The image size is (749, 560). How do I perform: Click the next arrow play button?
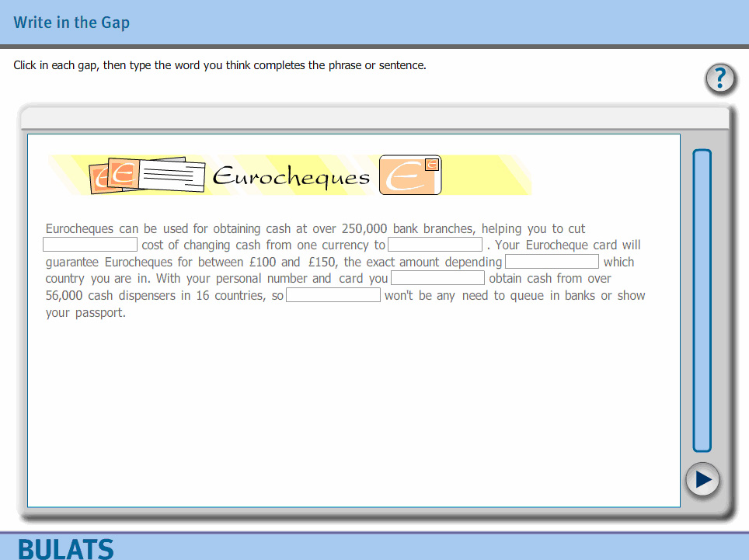click(702, 479)
